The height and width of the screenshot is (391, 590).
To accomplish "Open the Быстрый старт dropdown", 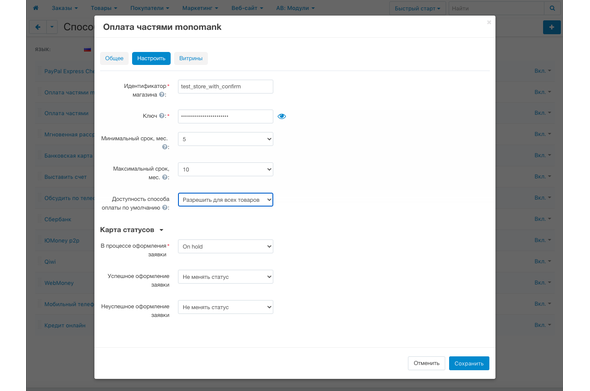I will [417, 8].
